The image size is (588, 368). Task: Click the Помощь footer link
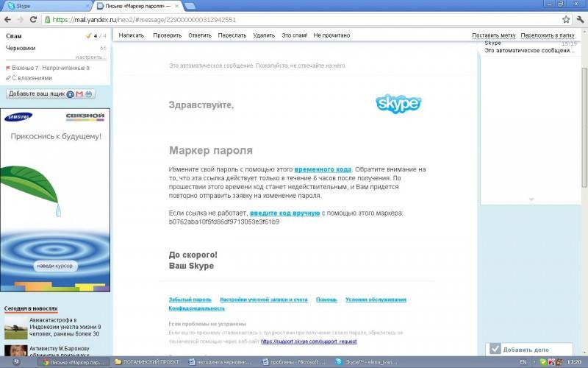[326, 300]
